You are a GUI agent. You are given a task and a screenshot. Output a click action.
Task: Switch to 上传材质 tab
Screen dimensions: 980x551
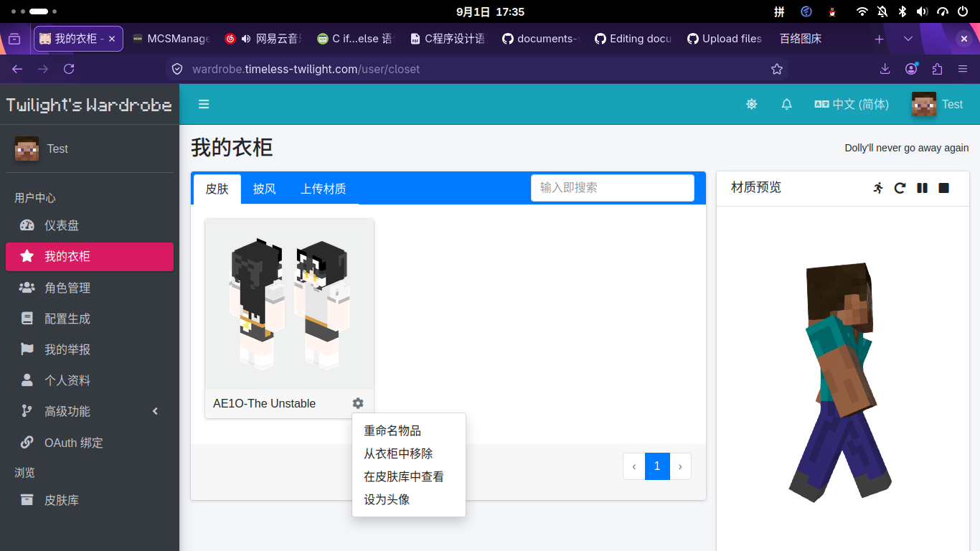click(324, 189)
